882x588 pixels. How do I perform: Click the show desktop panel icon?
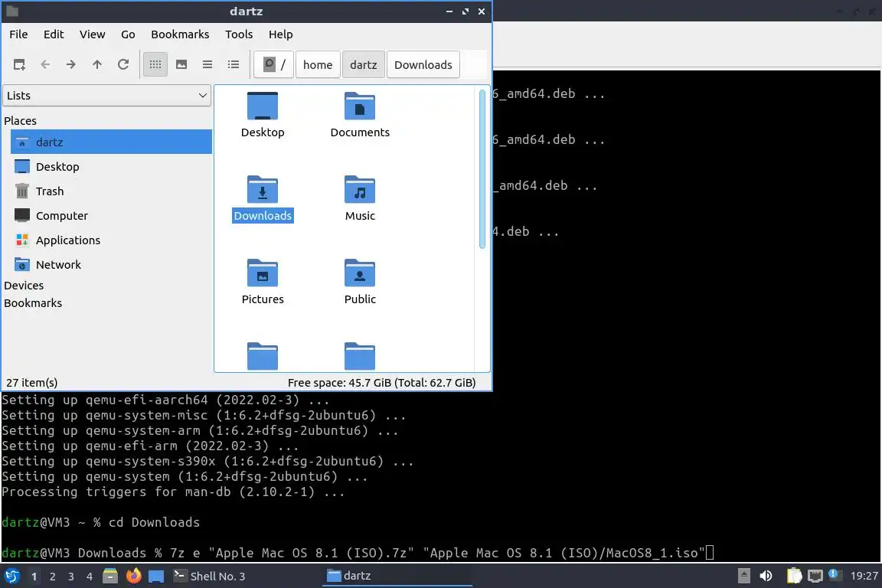click(156, 576)
